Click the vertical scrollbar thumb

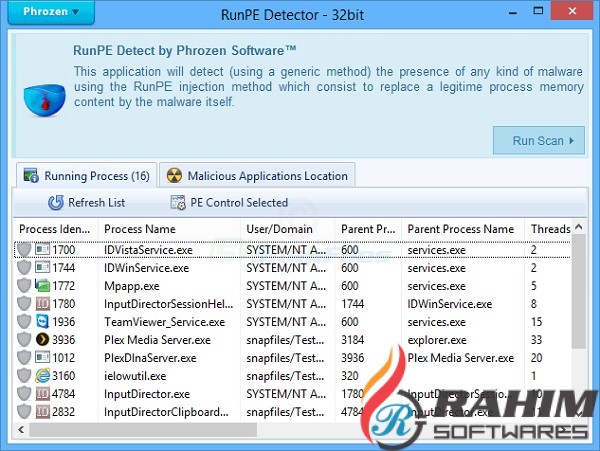pos(579,291)
